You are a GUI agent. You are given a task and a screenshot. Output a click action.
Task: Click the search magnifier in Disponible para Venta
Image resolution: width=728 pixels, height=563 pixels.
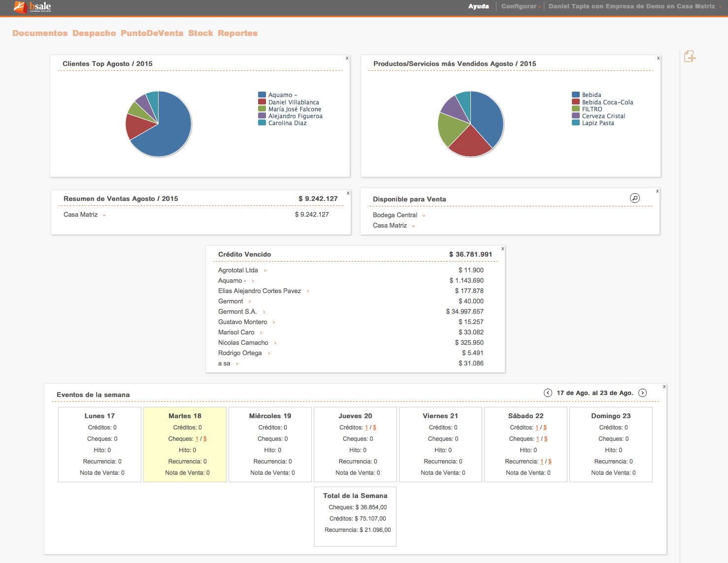point(635,198)
